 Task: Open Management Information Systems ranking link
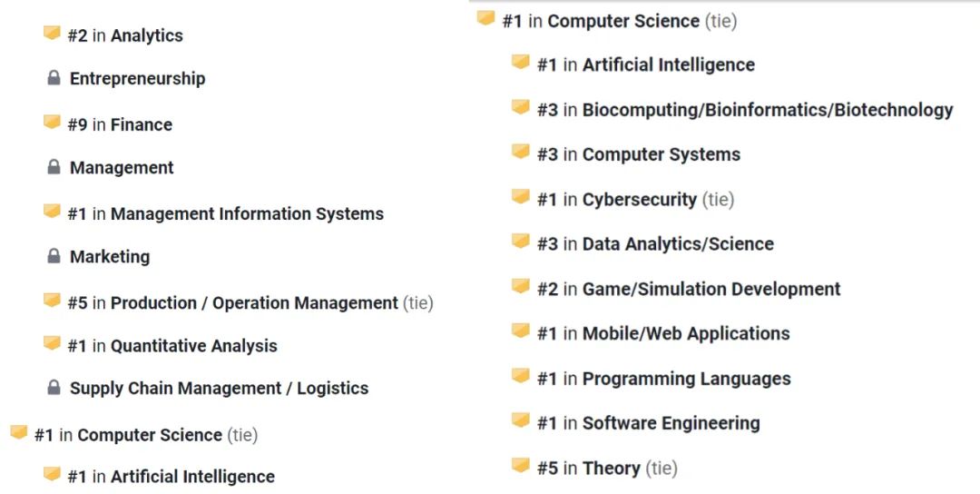pos(226,214)
